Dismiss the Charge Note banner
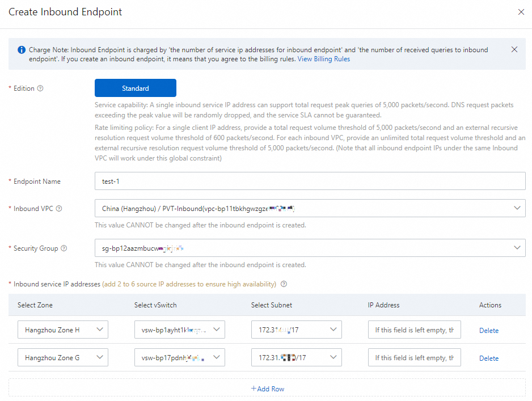 [514, 50]
